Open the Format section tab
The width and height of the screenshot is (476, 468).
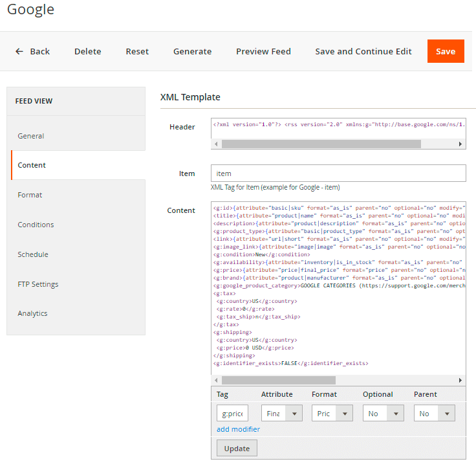click(30, 195)
